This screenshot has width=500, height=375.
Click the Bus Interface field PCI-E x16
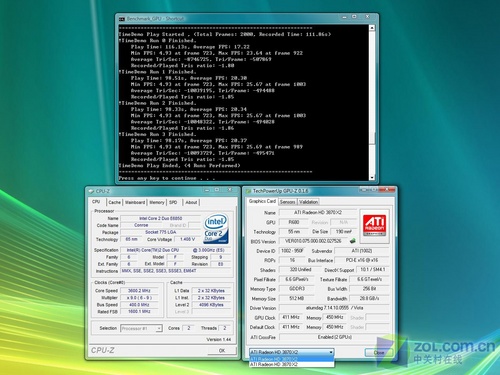pos(362,260)
